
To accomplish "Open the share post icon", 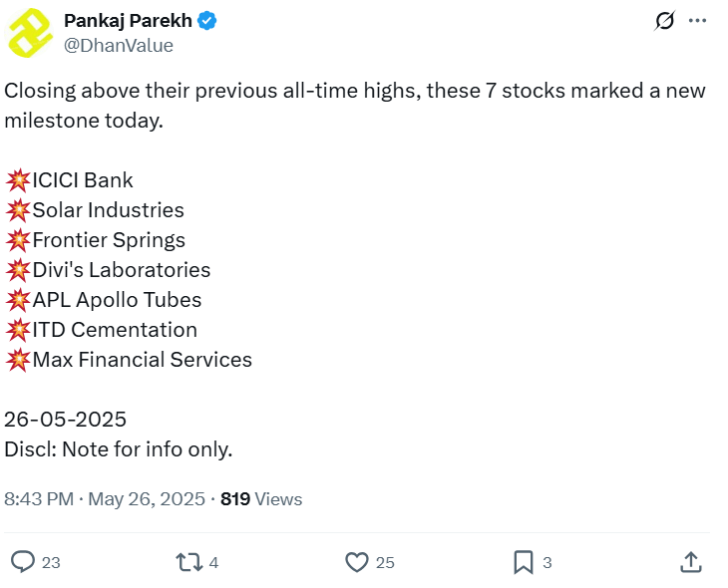I will coord(690,562).
